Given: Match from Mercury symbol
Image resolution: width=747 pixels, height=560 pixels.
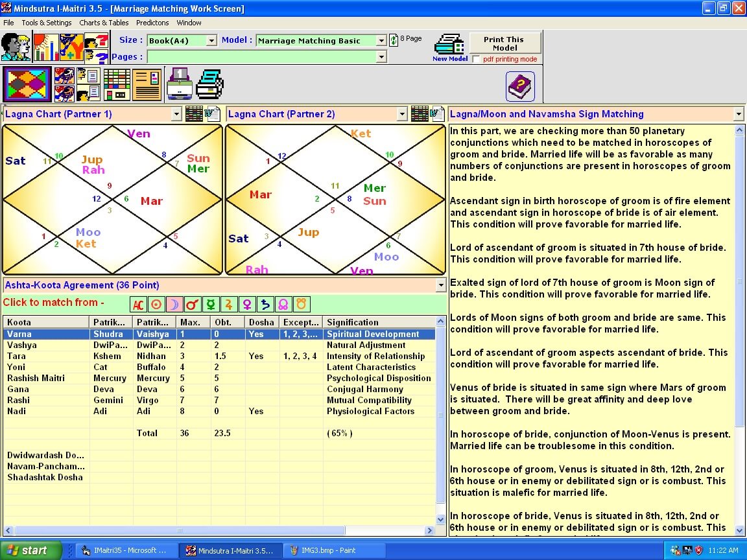Looking at the screenshot, I should 211,304.
